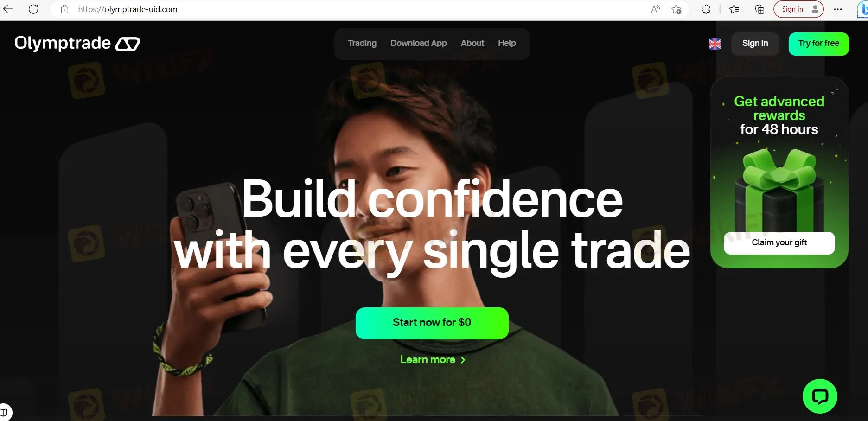The width and height of the screenshot is (868, 421).
Task: Click the Start now for $0 button
Action: tap(432, 323)
